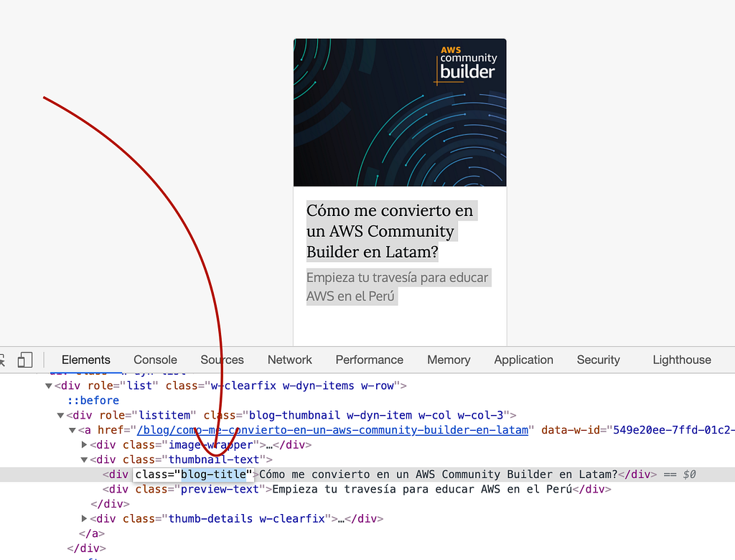Click the AWS community builder thumbnail image

pyautogui.click(x=400, y=113)
